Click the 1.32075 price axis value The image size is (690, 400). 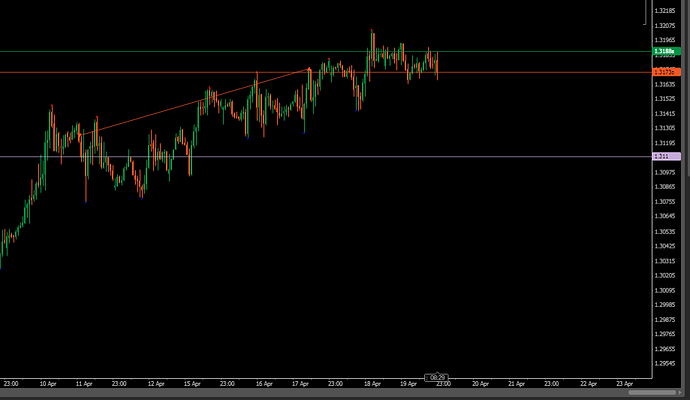(x=665, y=26)
